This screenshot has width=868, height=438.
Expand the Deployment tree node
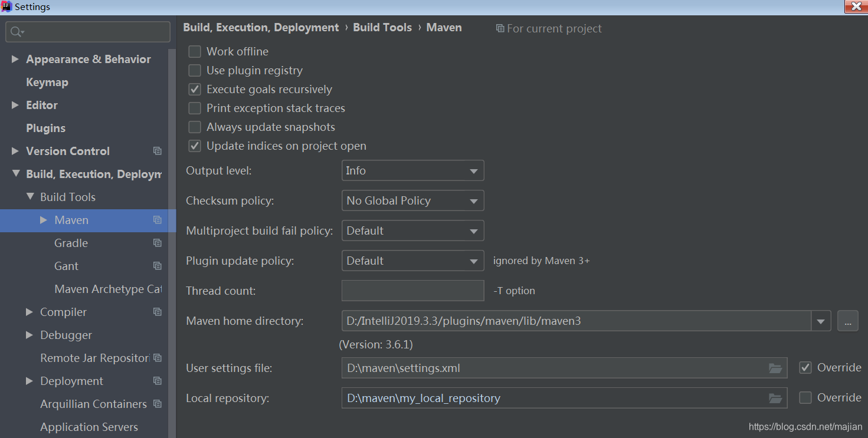[x=30, y=381]
